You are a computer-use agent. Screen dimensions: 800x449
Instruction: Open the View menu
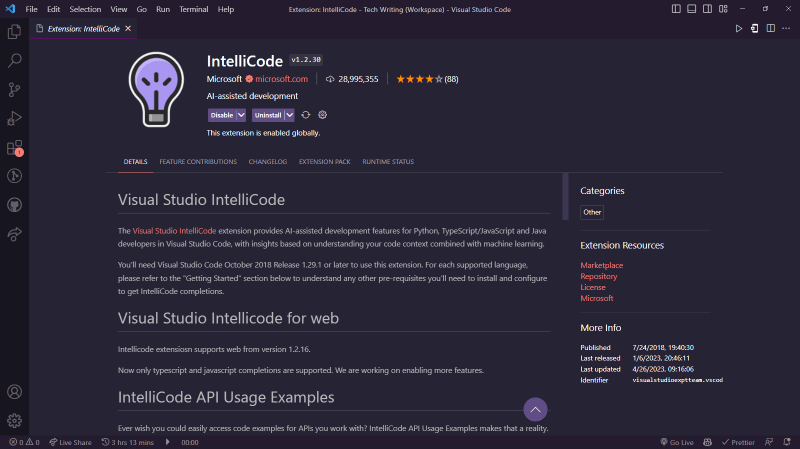click(118, 9)
